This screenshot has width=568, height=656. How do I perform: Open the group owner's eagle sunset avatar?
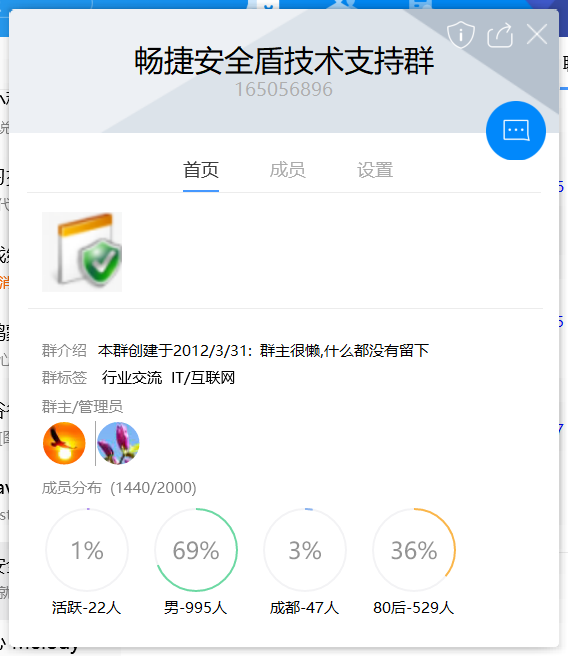tap(64, 443)
